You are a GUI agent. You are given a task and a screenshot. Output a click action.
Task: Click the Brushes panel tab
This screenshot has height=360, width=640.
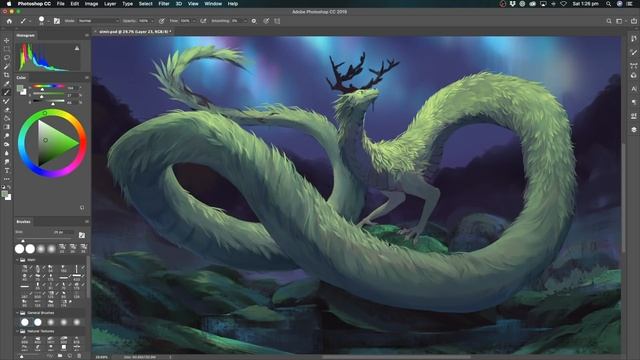23,222
